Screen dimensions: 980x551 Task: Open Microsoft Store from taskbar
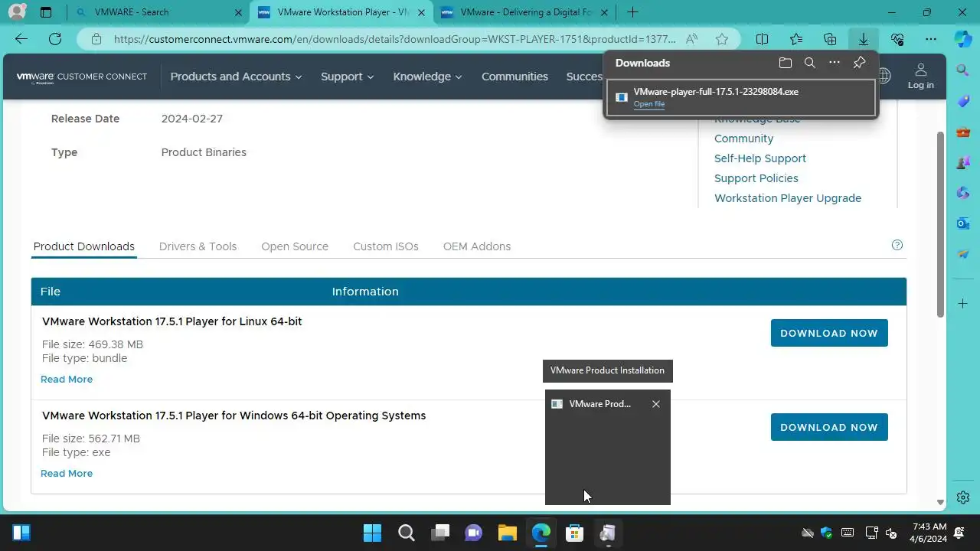tap(574, 533)
